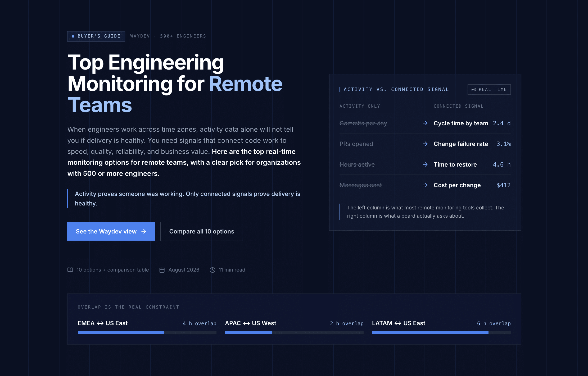Click the arrow next to PRs opened

pos(425,144)
